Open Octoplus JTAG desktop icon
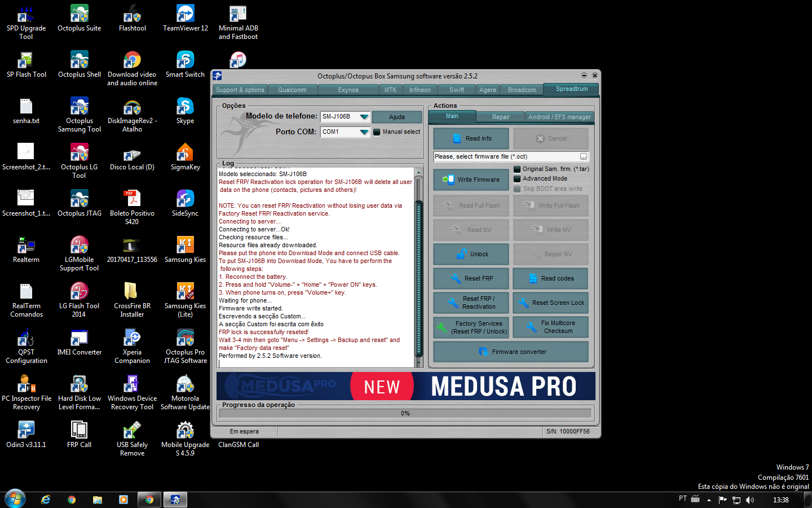 80,204
